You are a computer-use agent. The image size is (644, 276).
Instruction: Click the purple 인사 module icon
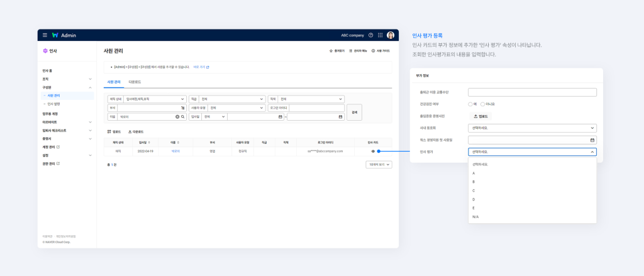(45, 51)
